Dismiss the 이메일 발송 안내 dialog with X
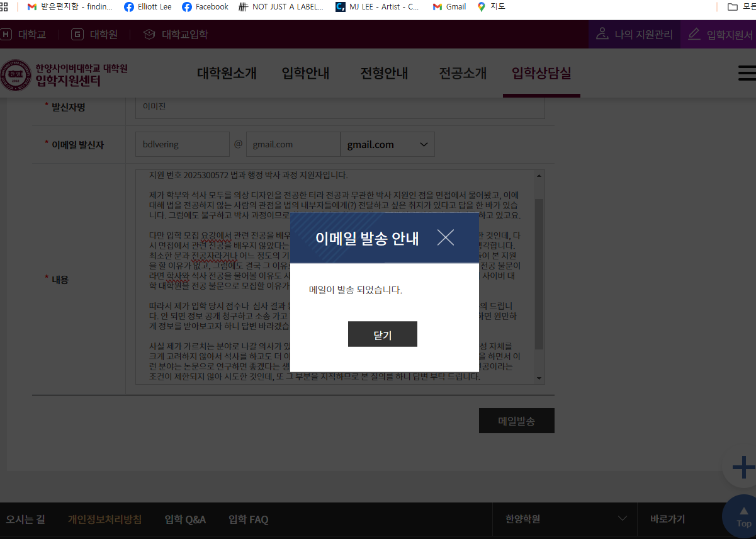The image size is (756, 539). pos(446,237)
